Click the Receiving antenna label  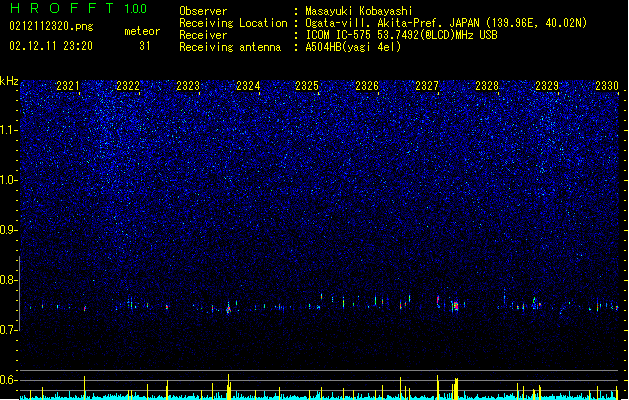230,47
